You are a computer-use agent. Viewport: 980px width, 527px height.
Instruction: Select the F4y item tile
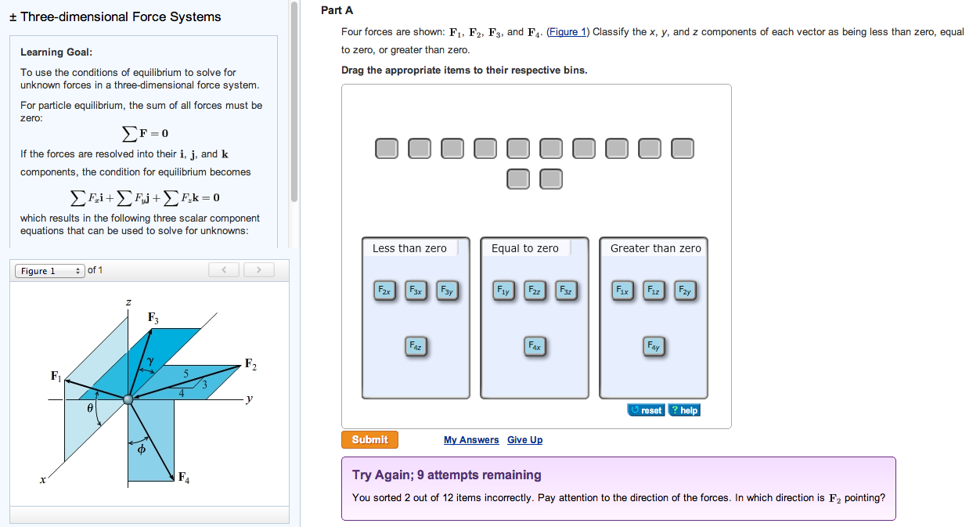tap(653, 346)
